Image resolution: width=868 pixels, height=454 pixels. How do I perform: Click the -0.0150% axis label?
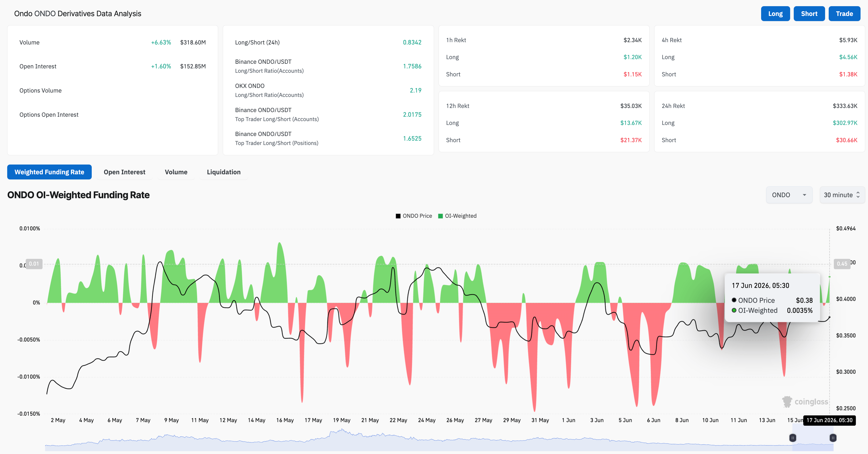click(29, 414)
